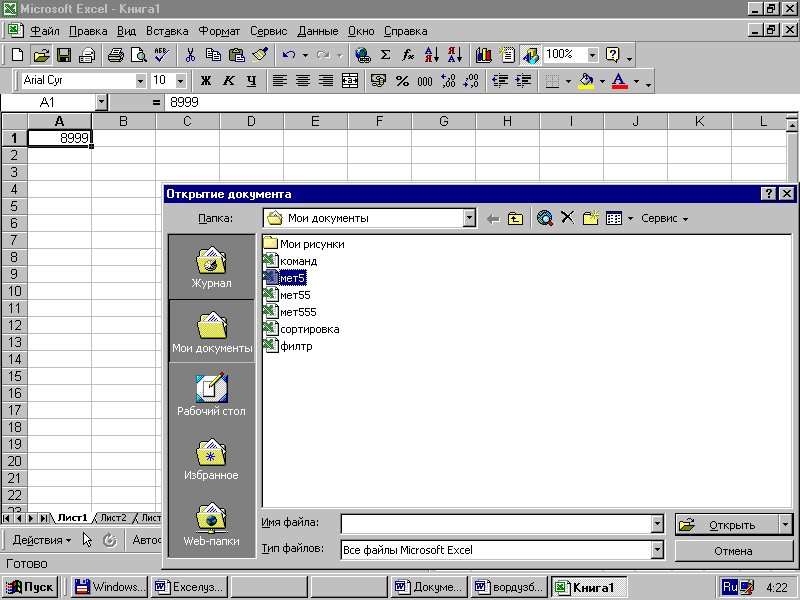Viewport: 800px width, 600px height.
Task: Switch to the Лист2 sheet tab
Action: (113, 517)
